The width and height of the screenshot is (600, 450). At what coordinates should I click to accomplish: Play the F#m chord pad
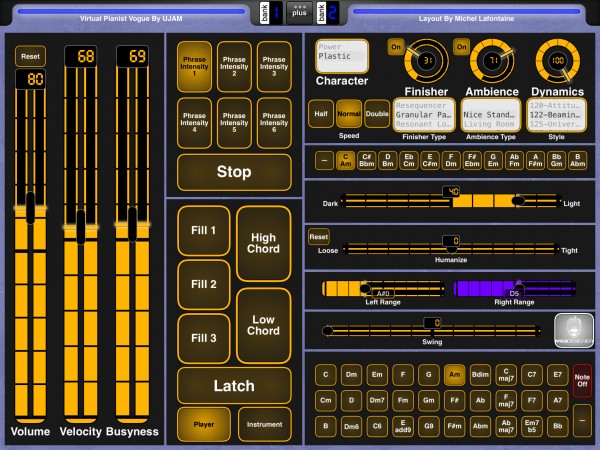click(x=455, y=426)
